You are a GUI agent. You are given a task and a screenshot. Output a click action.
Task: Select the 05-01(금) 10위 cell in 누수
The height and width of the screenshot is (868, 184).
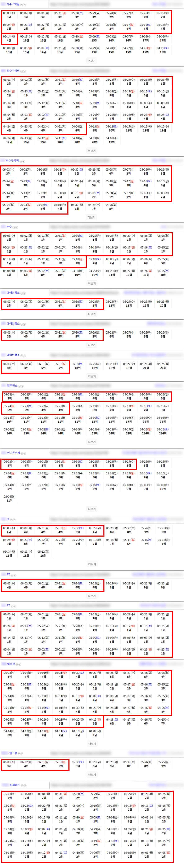pyautogui.click(x=60, y=273)
